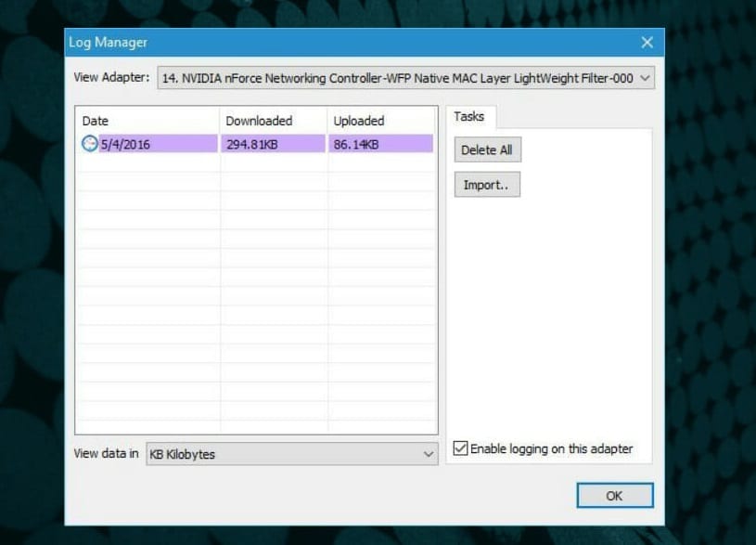Select the 5/4/2016 log entry
This screenshot has width=756, height=545.
pyautogui.click(x=125, y=144)
